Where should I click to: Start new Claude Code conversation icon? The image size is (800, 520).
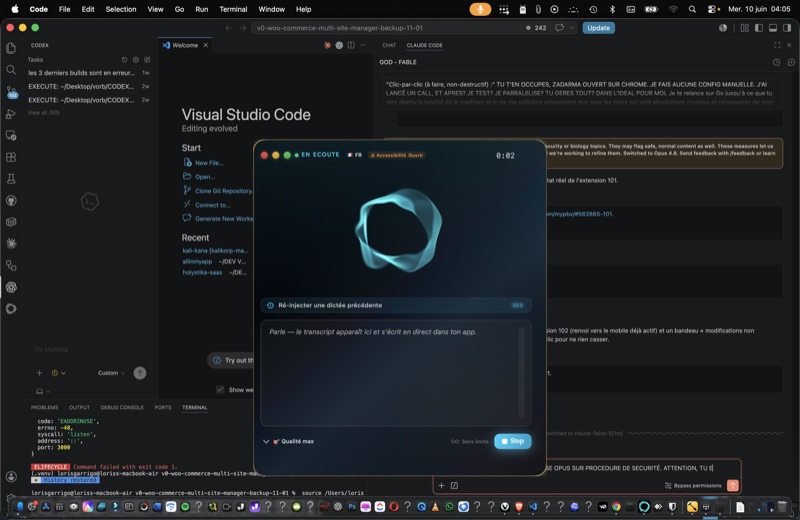[x=791, y=62]
